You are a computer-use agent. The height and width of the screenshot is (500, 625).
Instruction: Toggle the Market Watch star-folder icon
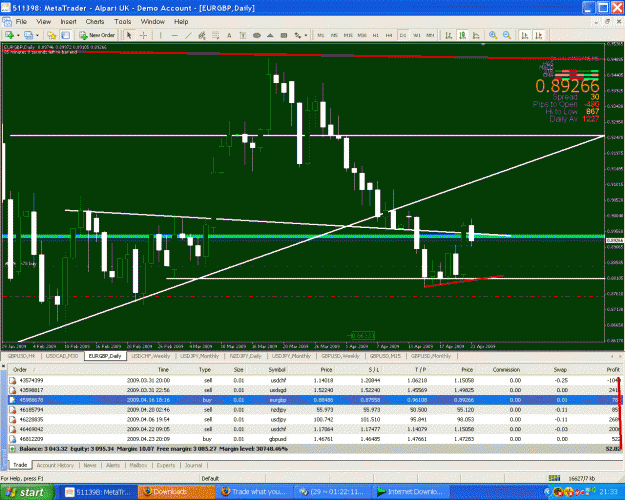pyautogui.click(x=51, y=35)
